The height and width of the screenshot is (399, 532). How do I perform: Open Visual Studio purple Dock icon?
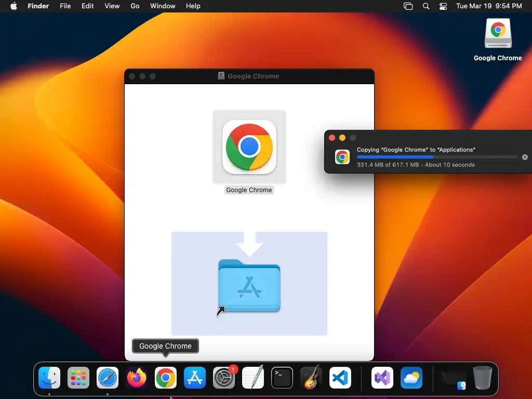click(382, 378)
